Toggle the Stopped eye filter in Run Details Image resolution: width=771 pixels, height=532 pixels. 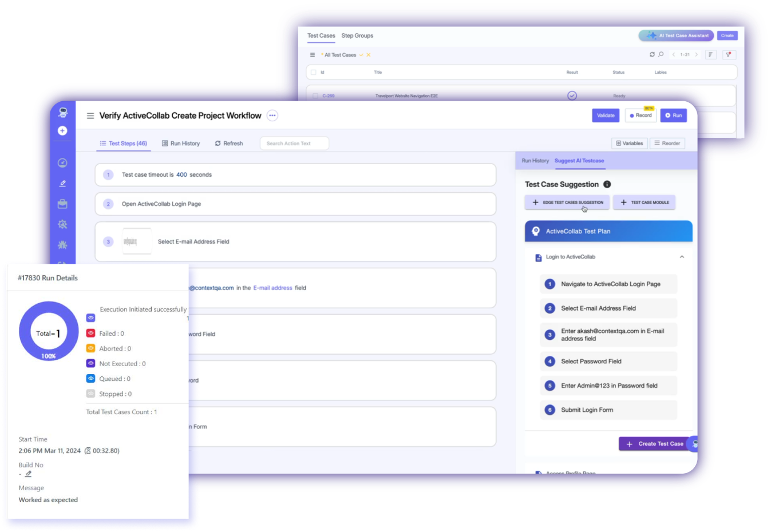(x=90, y=394)
